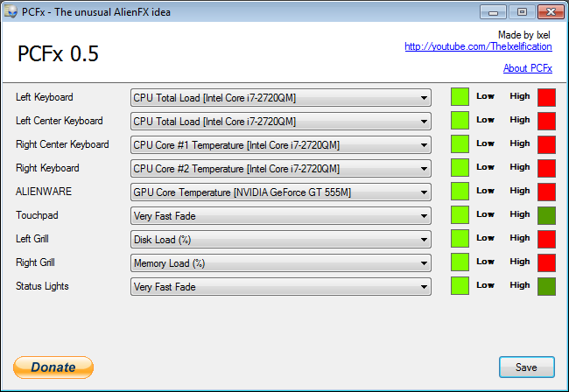Screen dimensions: 569x392
Task: Open the youtube.com/TheIxelification link
Action: [x=478, y=46]
